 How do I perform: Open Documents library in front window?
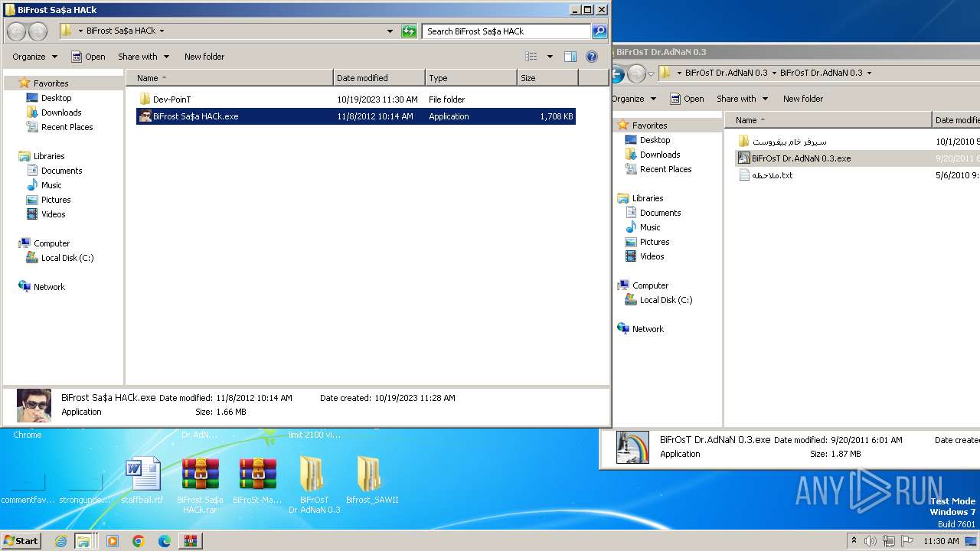[61, 171]
